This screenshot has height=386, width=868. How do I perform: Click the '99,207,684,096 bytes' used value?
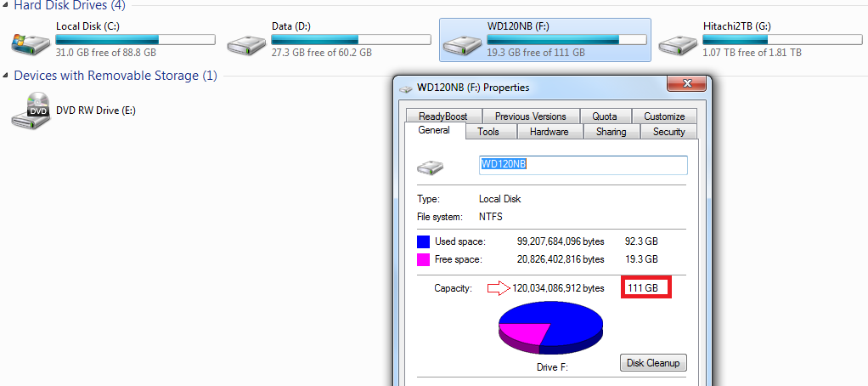(x=560, y=242)
